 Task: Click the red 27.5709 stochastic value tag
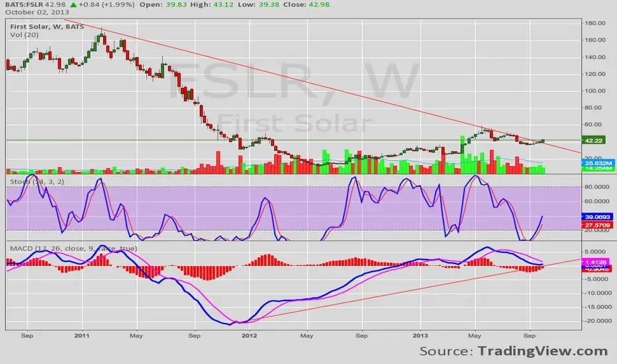[597, 225]
